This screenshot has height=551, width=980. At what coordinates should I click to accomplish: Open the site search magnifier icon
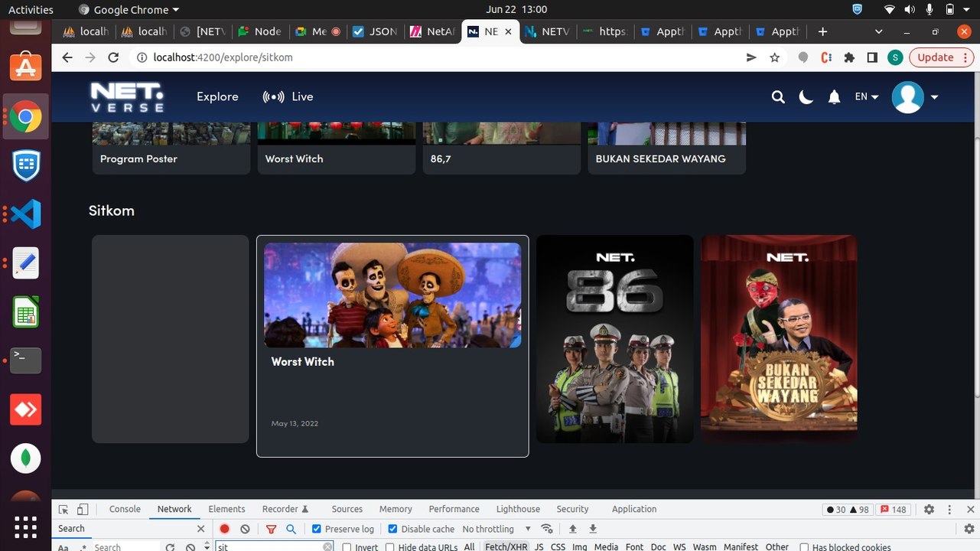pyautogui.click(x=778, y=97)
